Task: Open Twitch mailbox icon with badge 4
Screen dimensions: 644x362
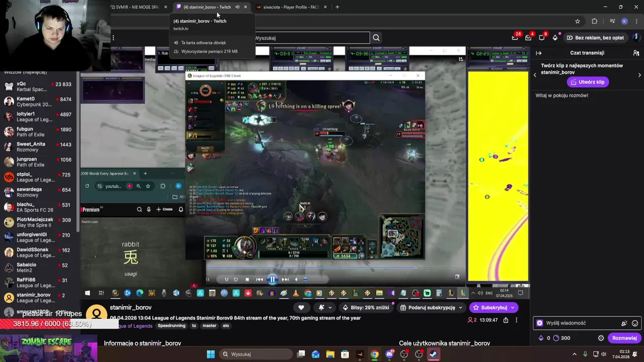Action: (528, 38)
